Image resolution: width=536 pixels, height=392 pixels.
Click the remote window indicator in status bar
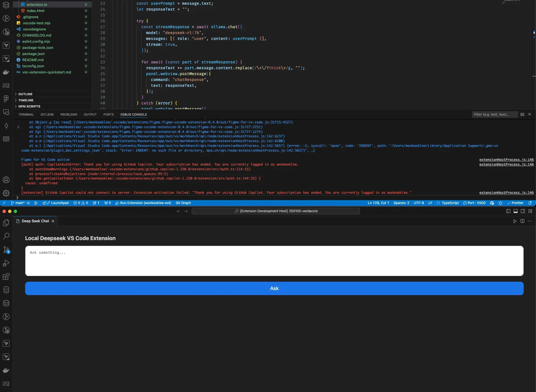click(4, 203)
